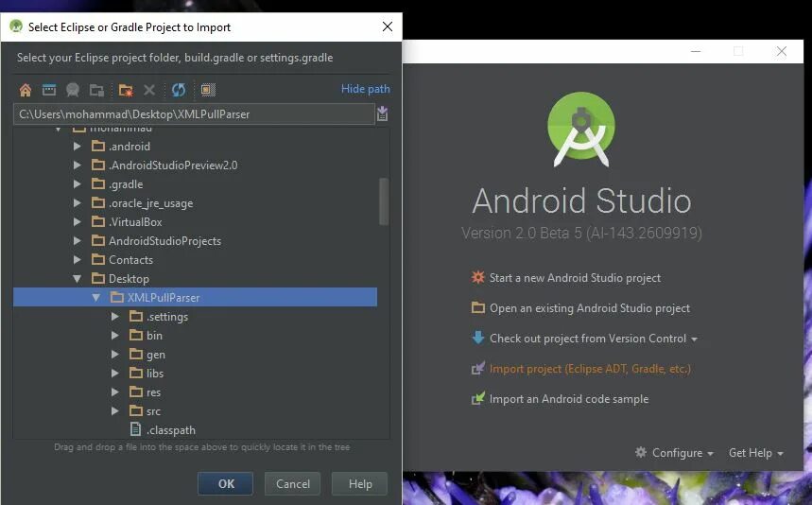Select the folder icon next to .android
This screenshot has width=812, height=505.
pos(98,146)
